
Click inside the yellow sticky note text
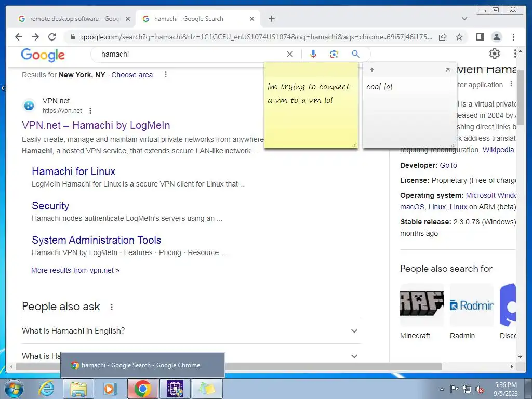point(309,94)
